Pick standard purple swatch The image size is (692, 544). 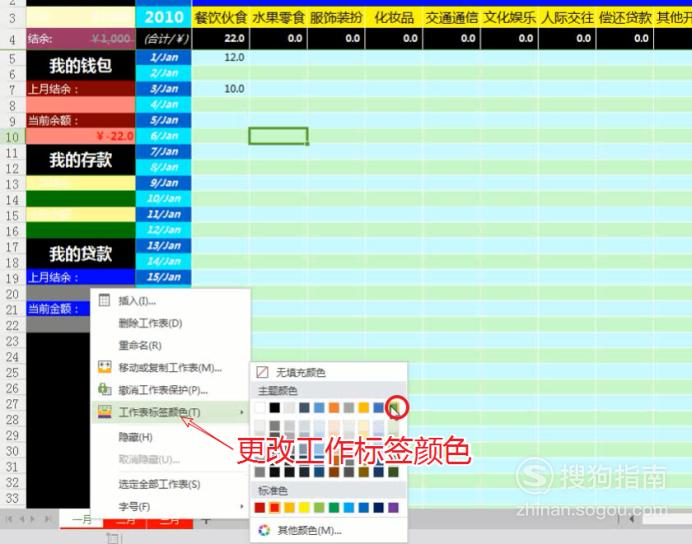[x=393, y=507]
